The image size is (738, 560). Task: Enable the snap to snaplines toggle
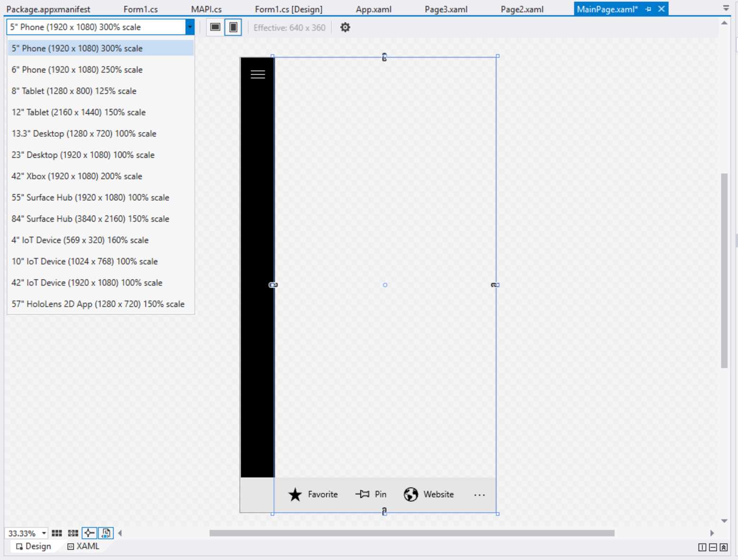click(89, 533)
